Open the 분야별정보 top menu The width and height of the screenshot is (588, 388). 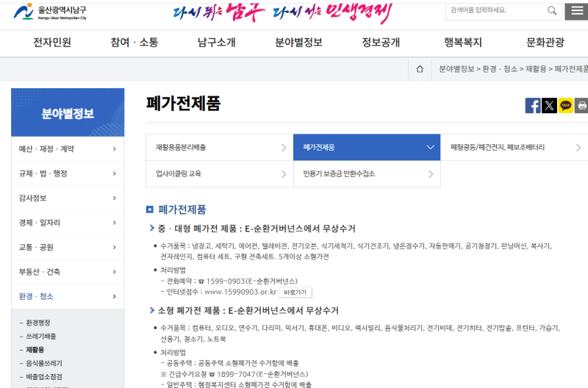(x=298, y=43)
